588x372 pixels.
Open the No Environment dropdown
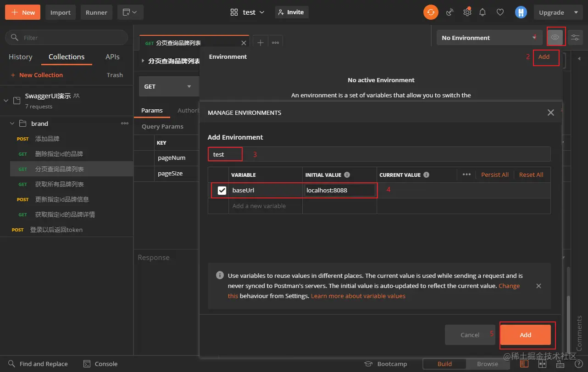tap(489, 38)
